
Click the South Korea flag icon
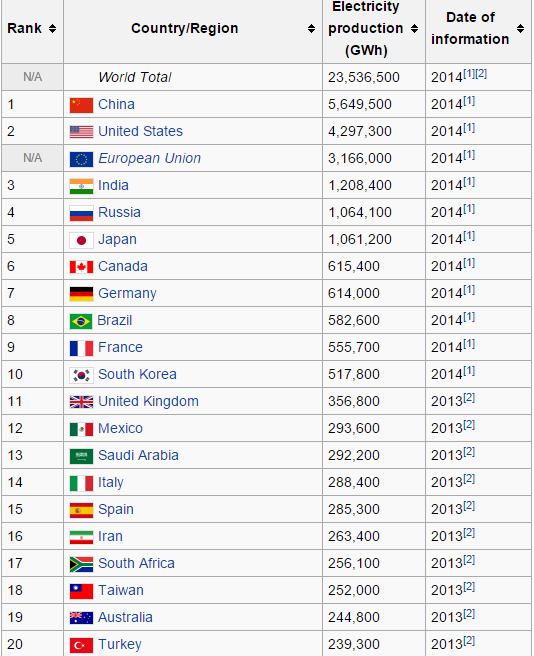coord(81,375)
